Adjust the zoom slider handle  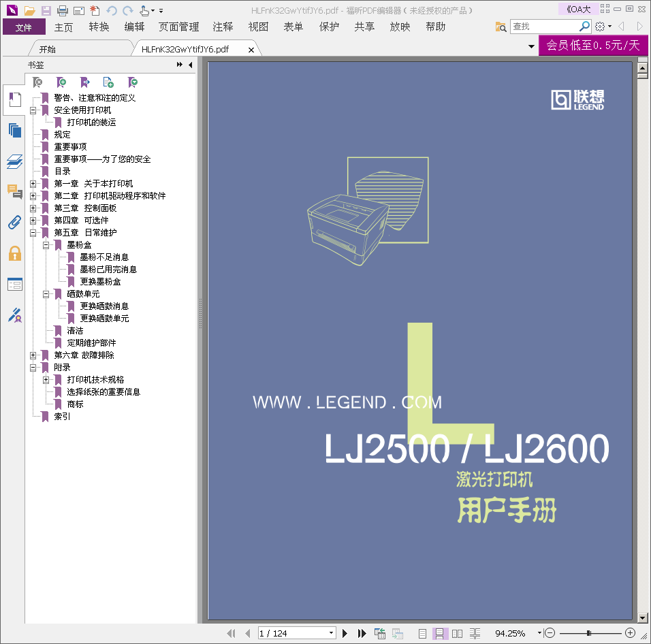point(589,633)
